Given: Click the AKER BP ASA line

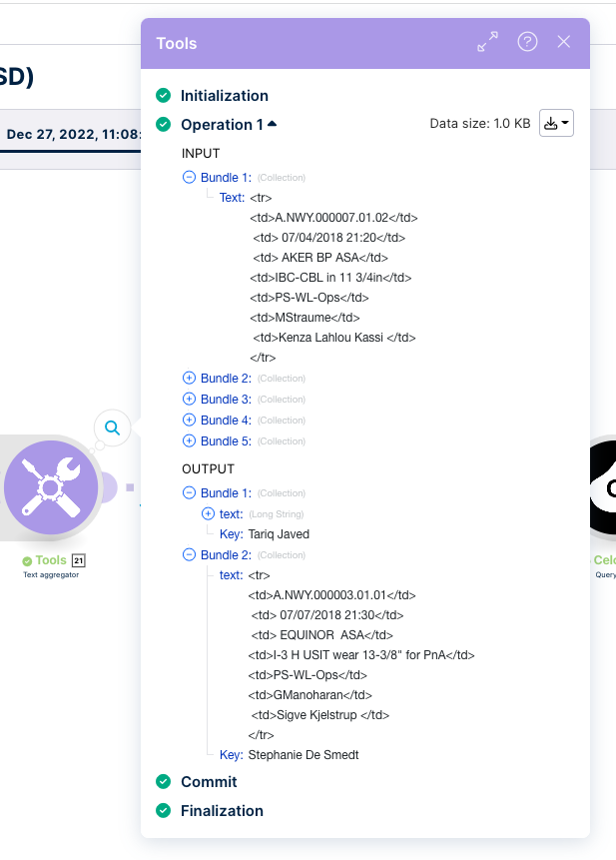Looking at the screenshot, I should coord(320,258).
